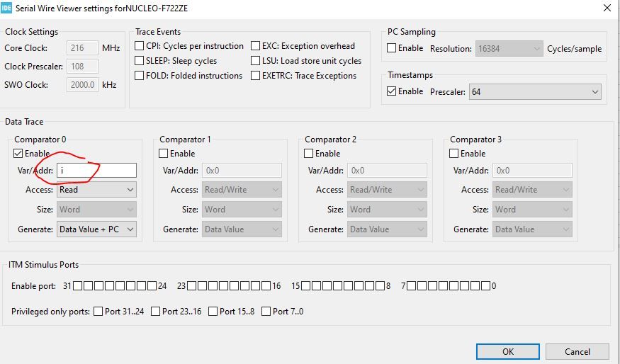The image size is (620, 364).
Task: Enable Comparator 1 data trace
Action: (164, 154)
